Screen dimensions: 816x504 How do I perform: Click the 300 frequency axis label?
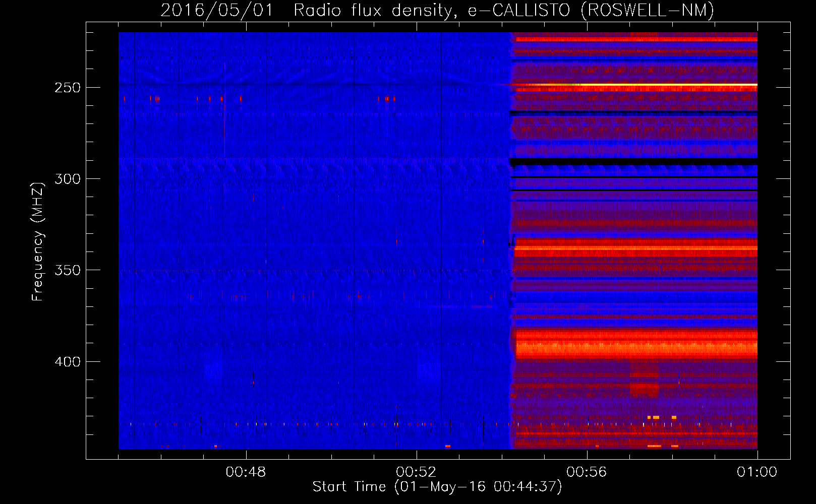(68, 179)
